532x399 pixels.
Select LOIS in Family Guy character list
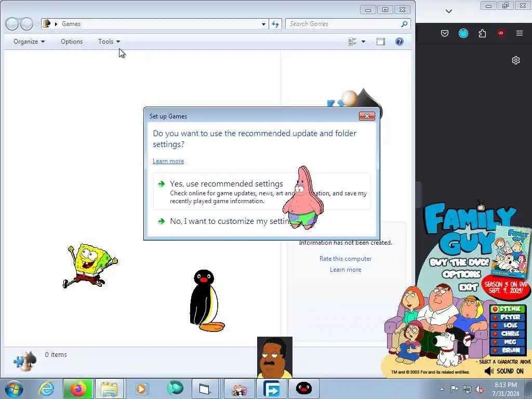508,325
